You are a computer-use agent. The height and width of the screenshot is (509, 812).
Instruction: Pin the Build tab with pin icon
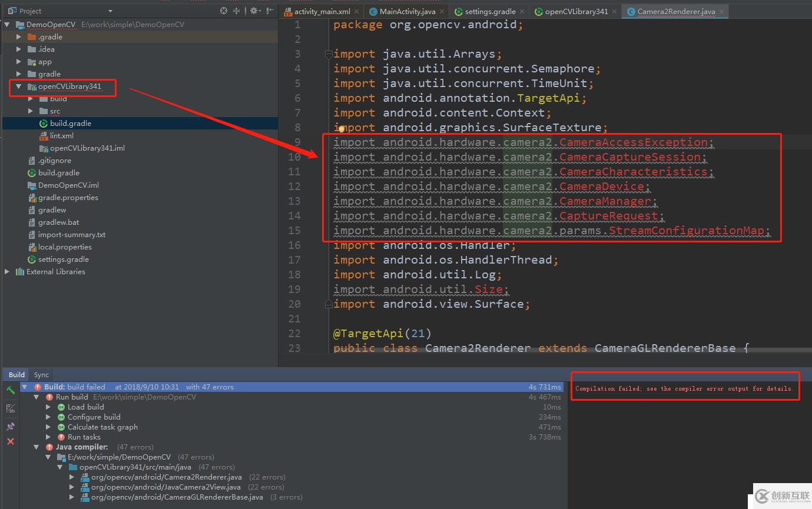click(x=11, y=426)
